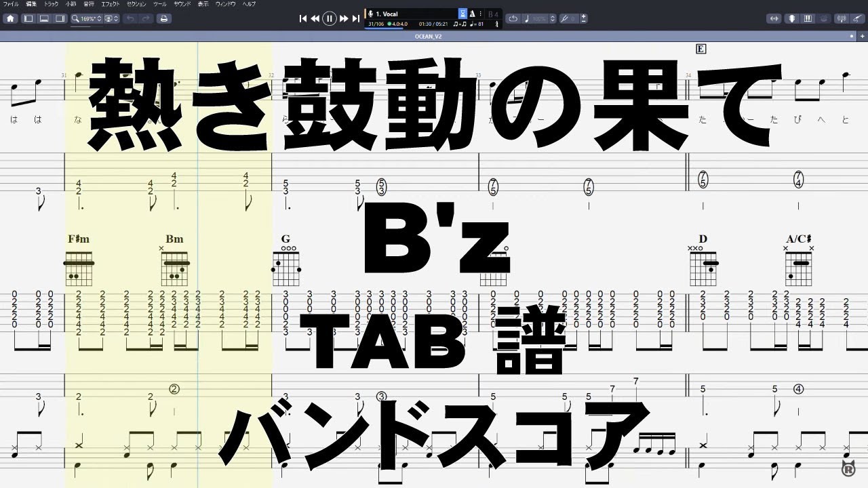The image size is (868, 488).
Task: Click the triplet feel indicator
Action: tap(460, 24)
